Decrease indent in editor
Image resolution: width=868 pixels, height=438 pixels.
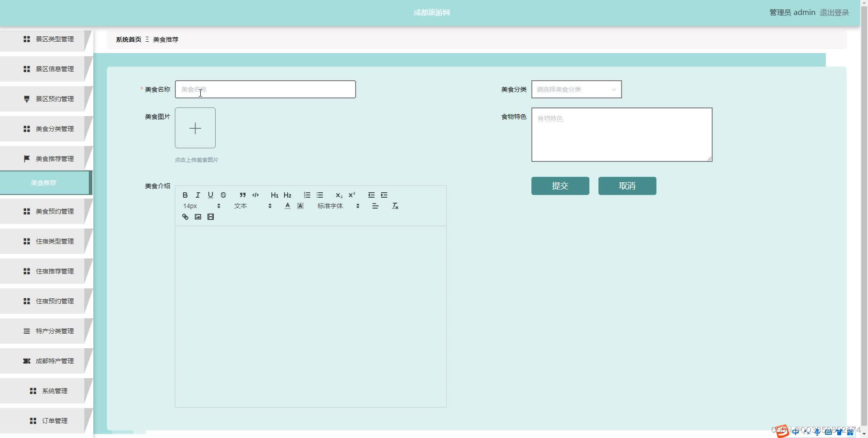371,195
